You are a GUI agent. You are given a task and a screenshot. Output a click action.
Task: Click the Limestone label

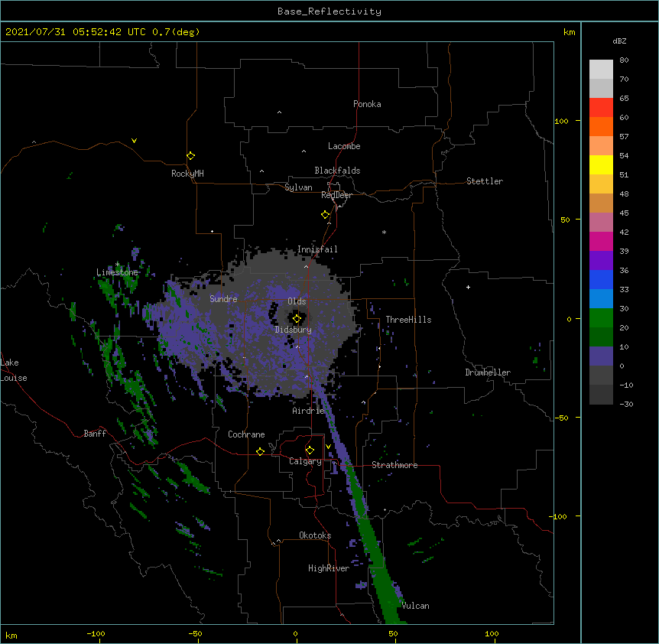117,272
